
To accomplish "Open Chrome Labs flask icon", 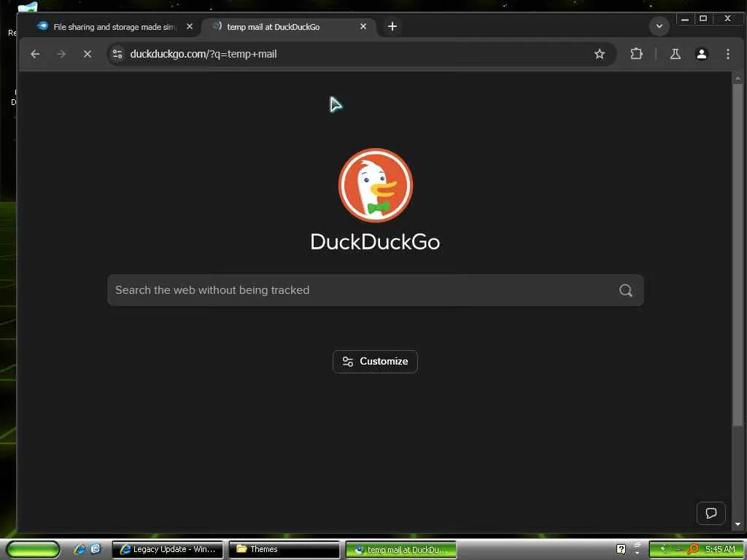I will 675,54.
